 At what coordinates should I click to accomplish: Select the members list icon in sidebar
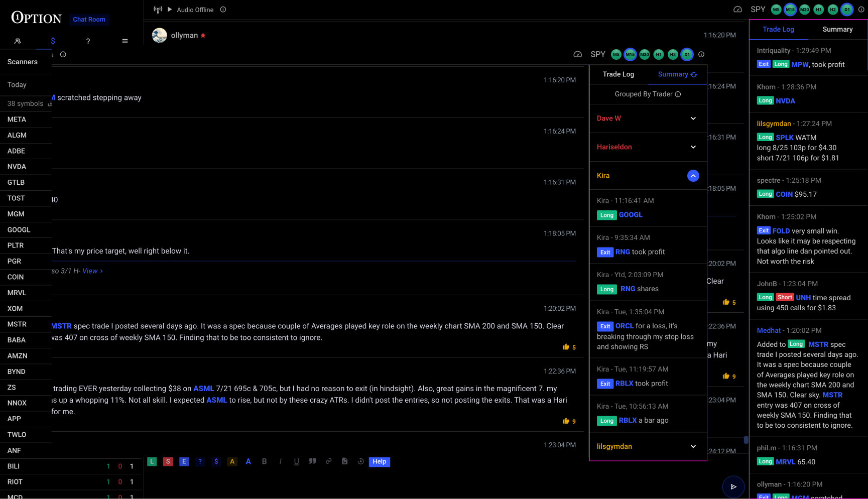tap(18, 41)
